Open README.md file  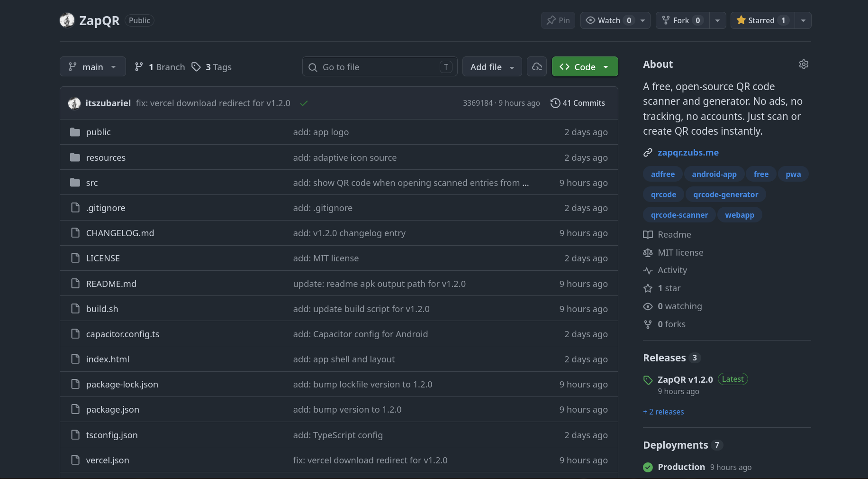pos(111,284)
